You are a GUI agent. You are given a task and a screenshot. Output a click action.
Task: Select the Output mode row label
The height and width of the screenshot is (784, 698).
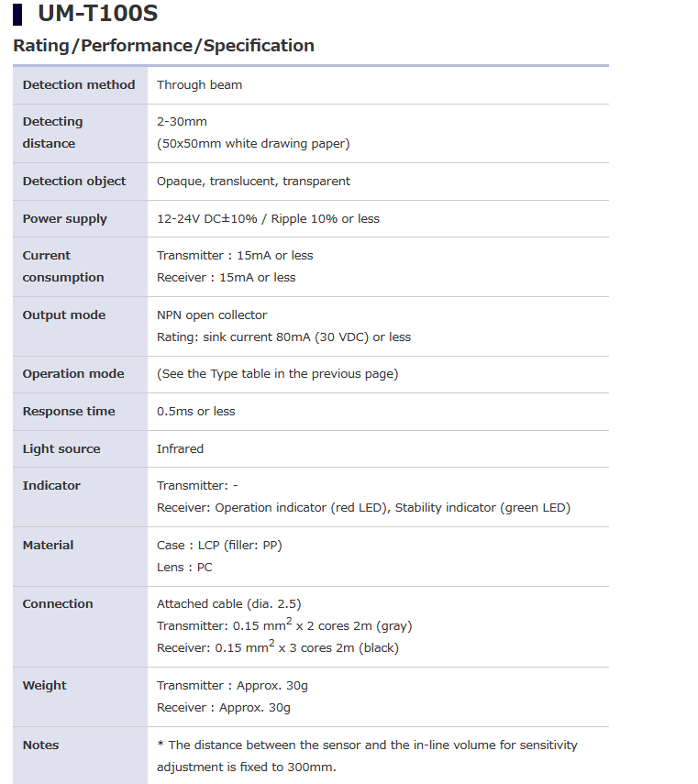pos(64,315)
